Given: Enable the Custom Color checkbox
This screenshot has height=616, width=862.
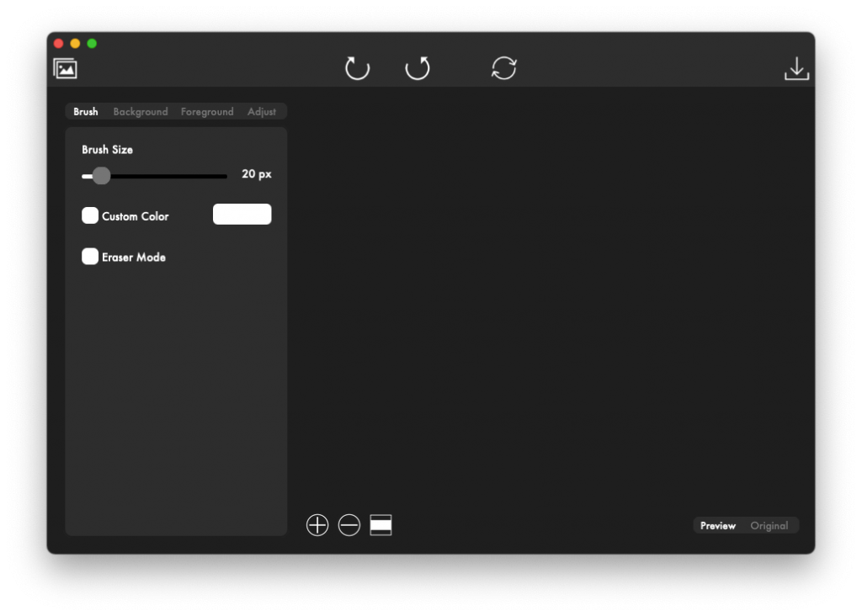Looking at the screenshot, I should pos(90,215).
